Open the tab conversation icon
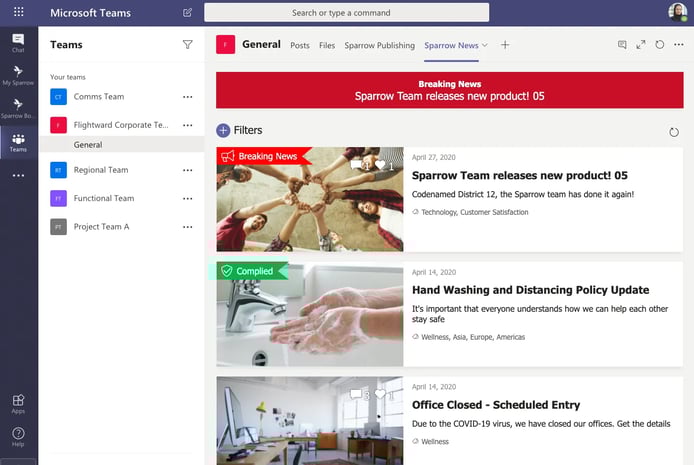 tap(622, 45)
